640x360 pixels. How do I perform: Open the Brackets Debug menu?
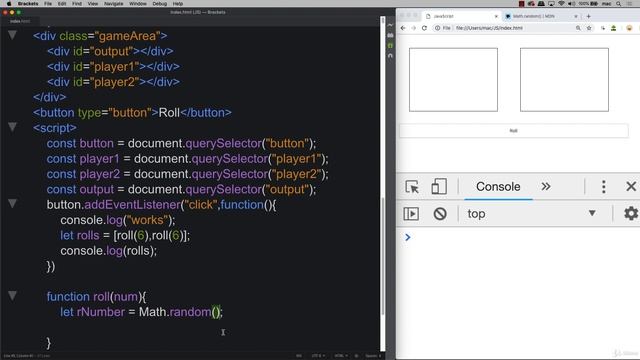tap(159, 4)
